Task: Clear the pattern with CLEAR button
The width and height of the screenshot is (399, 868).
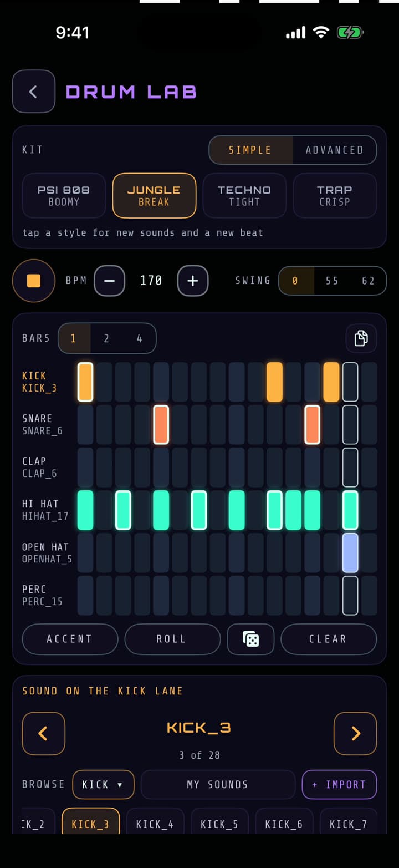Action: 329,639
